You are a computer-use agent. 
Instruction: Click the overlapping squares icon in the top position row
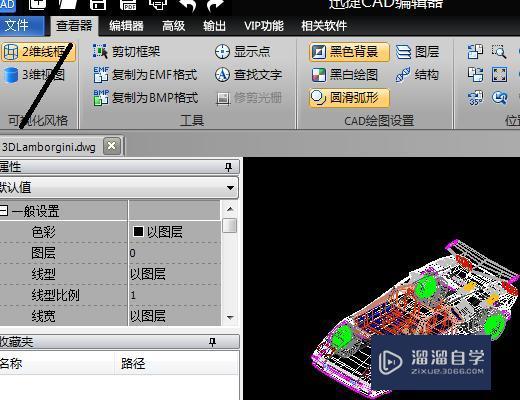pyautogui.click(x=475, y=52)
